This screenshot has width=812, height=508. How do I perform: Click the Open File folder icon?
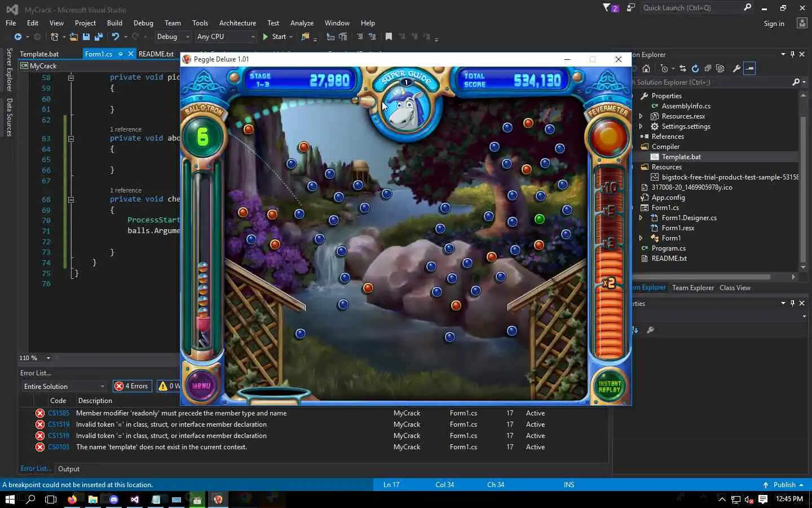point(73,37)
